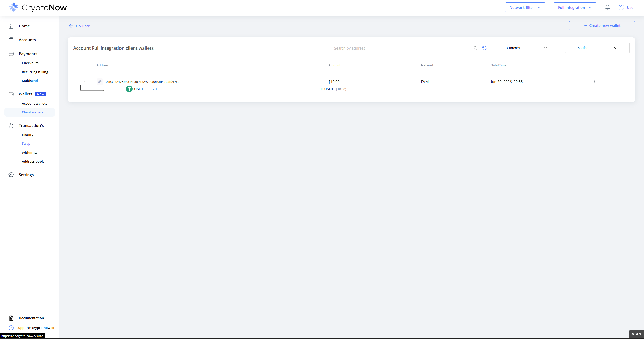Open the three-dot wallet row menu
The image size is (644, 339).
pyautogui.click(x=595, y=82)
